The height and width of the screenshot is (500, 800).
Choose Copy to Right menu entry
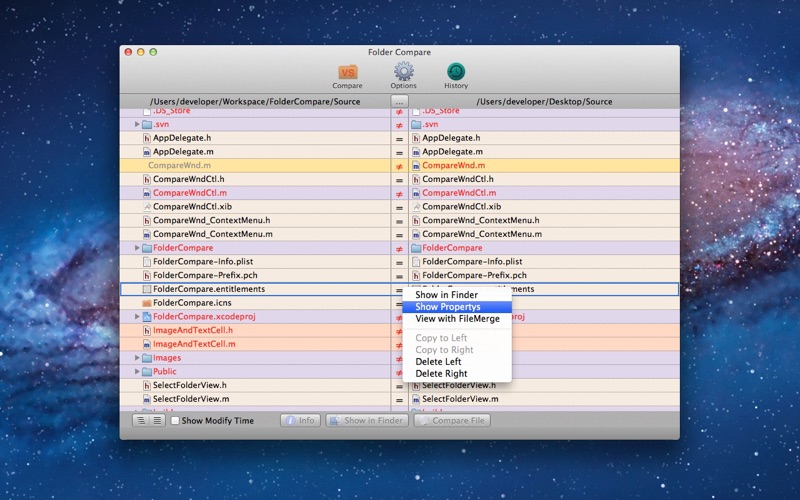457,350
